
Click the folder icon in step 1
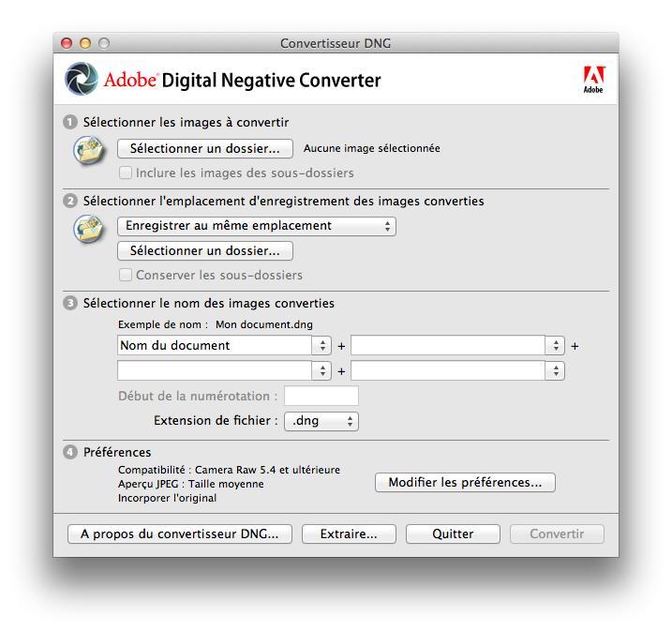tap(89, 150)
